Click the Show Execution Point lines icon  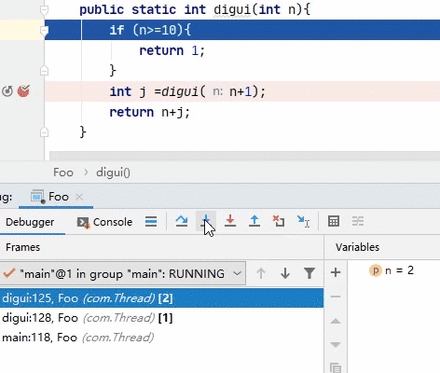pos(151,221)
